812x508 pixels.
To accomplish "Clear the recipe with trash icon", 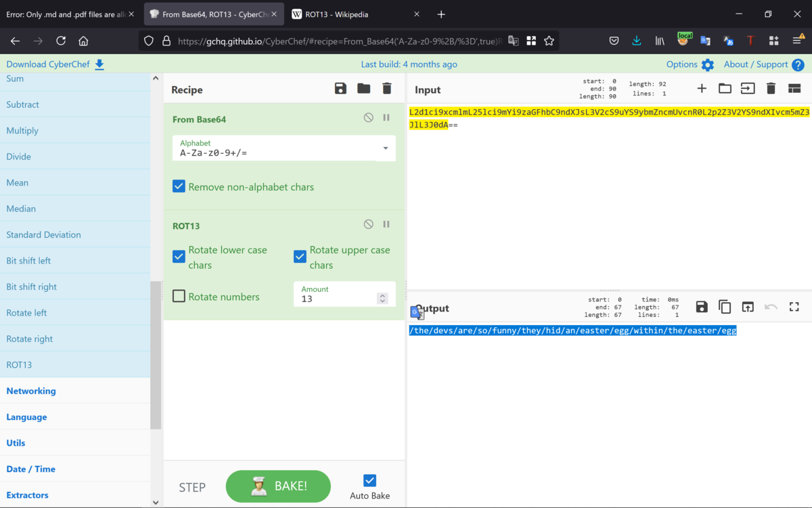I will point(387,89).
